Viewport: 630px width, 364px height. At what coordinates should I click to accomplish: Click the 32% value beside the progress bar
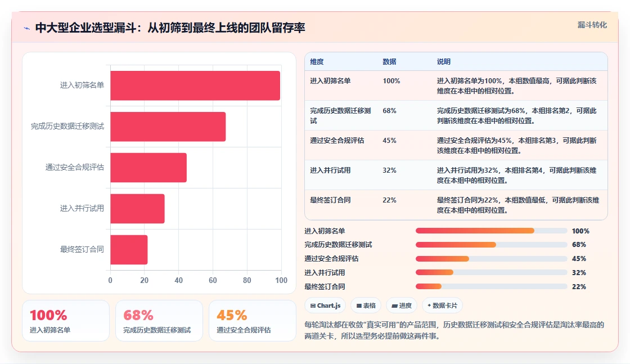pyautogui.click(x=579, y=273)
